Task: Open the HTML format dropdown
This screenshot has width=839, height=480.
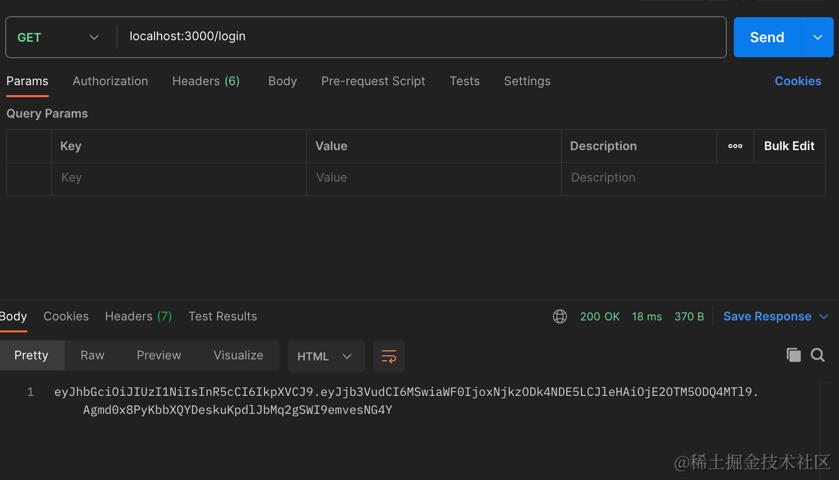Action: (325, 356)
